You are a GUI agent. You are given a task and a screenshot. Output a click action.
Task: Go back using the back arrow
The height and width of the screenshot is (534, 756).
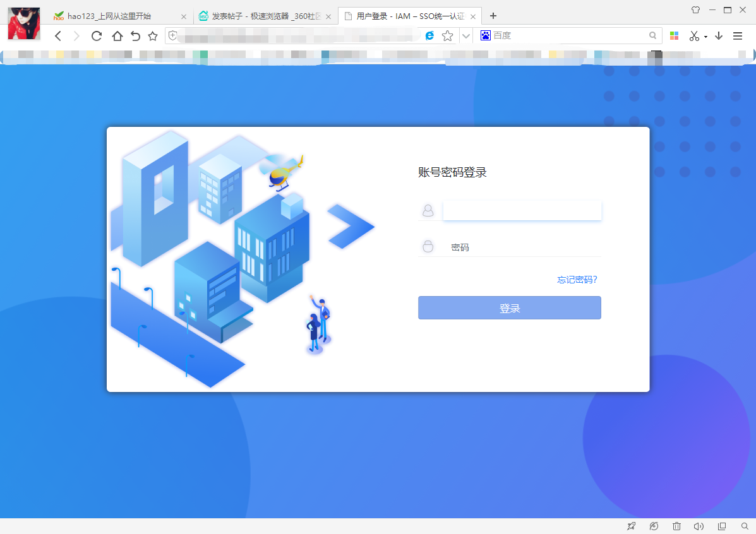58,36
